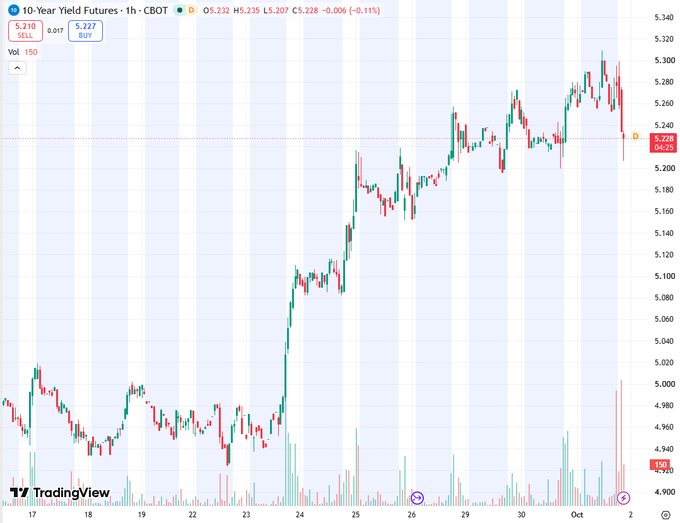Image resolution: width=680 pixels, height=523 pixels.
Task: Click the red 150 volume value label on axis
Action: [660, 465]
